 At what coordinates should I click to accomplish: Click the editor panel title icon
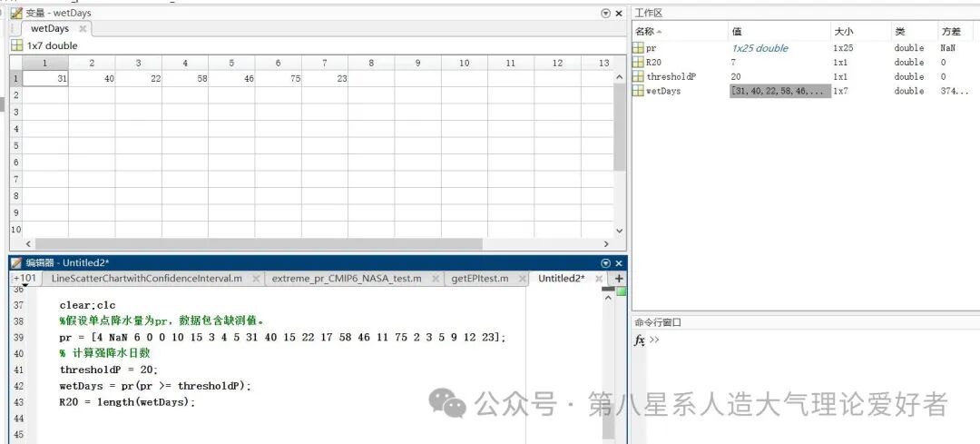pos(17,263)
